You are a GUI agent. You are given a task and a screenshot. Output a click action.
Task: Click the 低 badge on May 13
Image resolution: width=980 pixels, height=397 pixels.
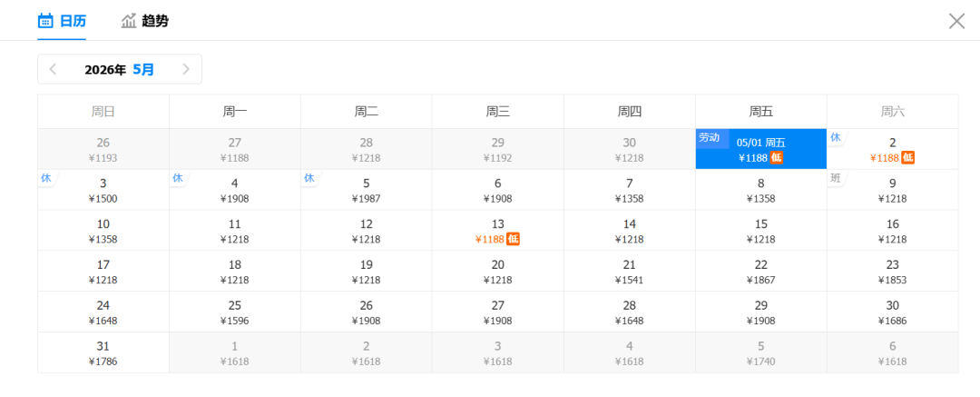coord(513,239)
